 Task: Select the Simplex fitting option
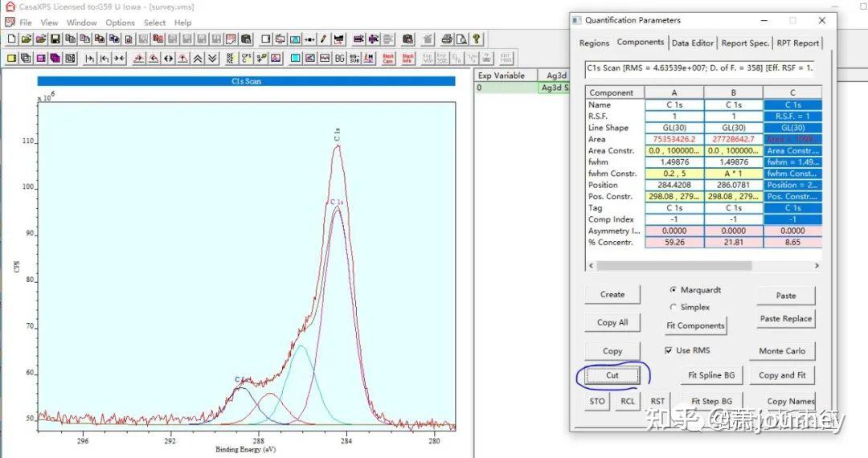tap(673, 307)
